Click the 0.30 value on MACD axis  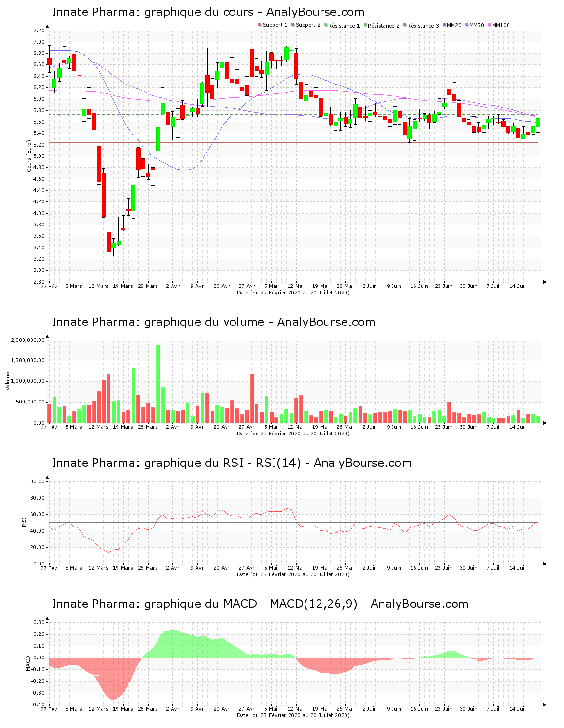tap(39, 622)
